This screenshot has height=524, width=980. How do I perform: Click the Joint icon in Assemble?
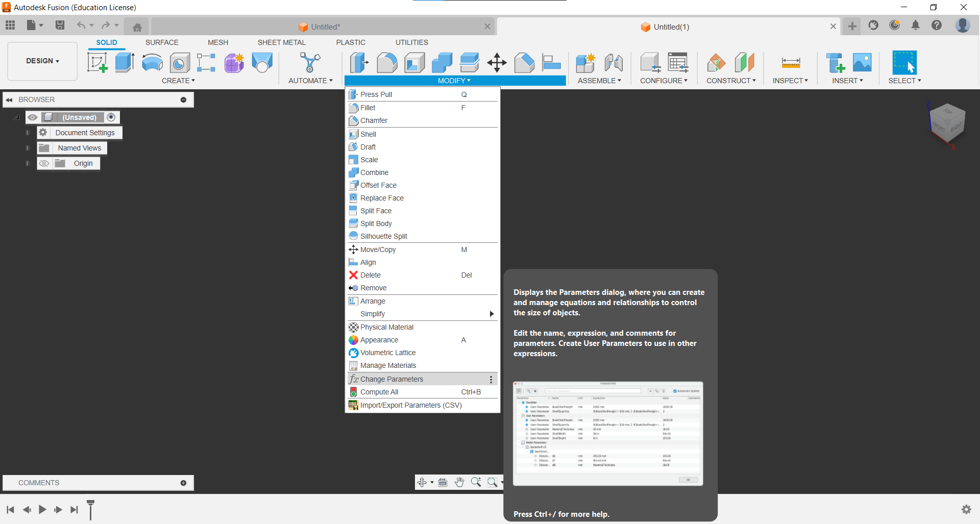coord(614,63)
